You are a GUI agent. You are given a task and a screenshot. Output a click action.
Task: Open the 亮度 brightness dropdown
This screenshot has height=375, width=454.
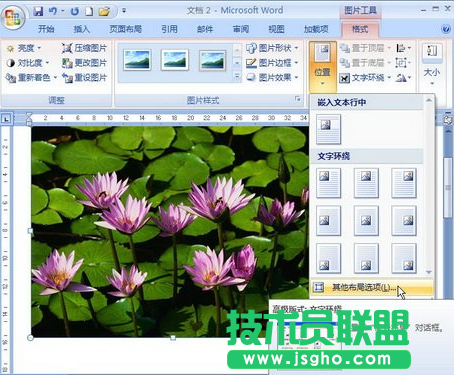tap(24, 48)
